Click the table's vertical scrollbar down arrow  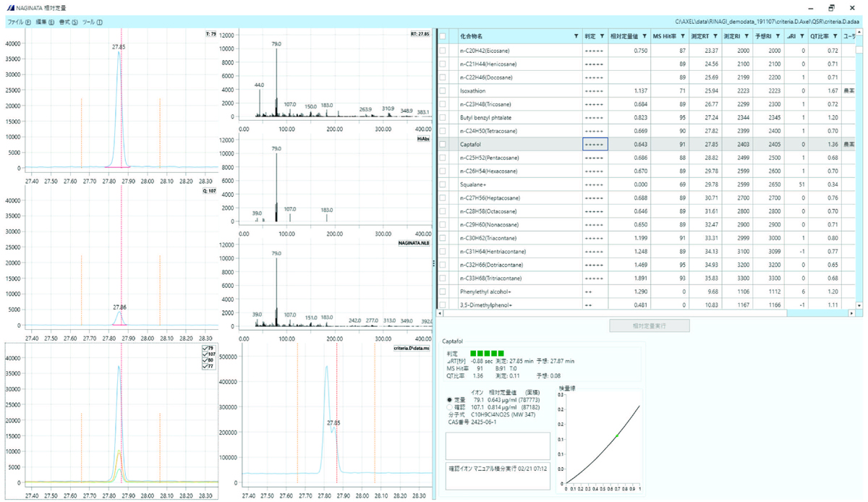pos(859,305)
